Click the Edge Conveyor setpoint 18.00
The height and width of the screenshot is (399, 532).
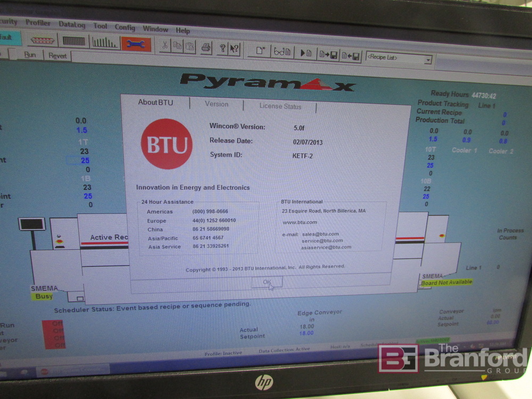tap(306, 333)
